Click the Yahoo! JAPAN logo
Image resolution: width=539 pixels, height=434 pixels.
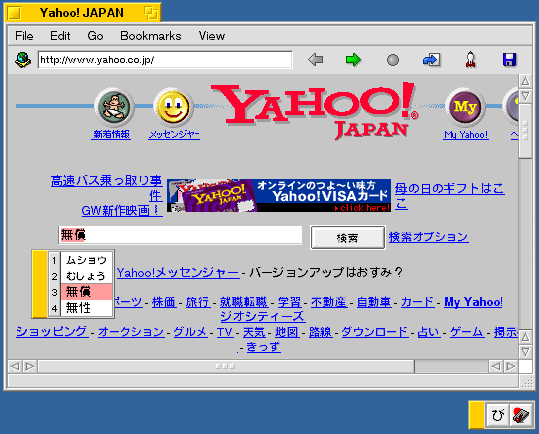tap(315, 110)
